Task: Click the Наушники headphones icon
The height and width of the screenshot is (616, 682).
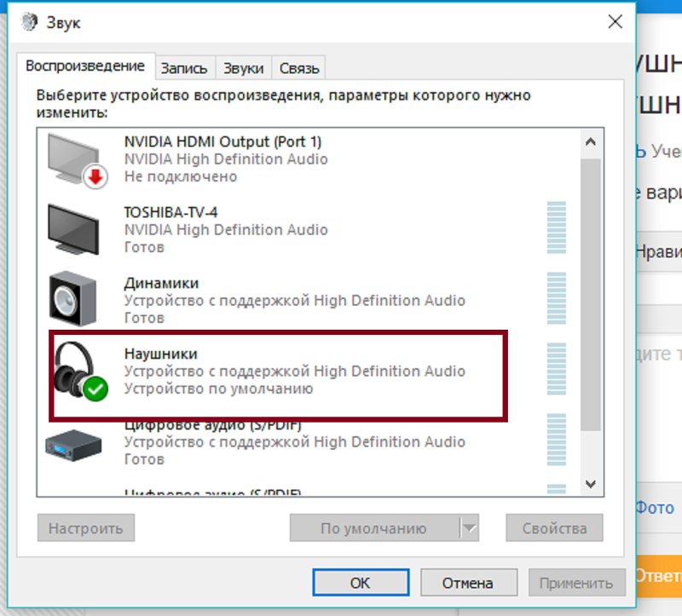Action: pos(80,371)
